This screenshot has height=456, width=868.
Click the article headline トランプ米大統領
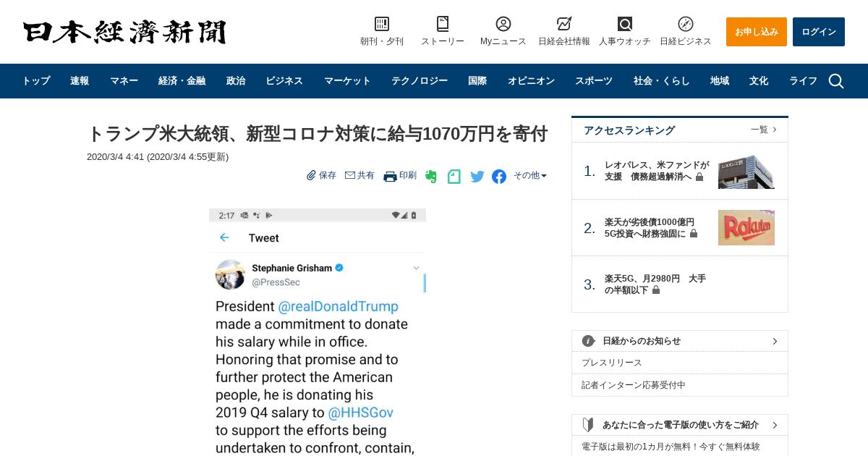pyautogui.click(x=318, y=134)
